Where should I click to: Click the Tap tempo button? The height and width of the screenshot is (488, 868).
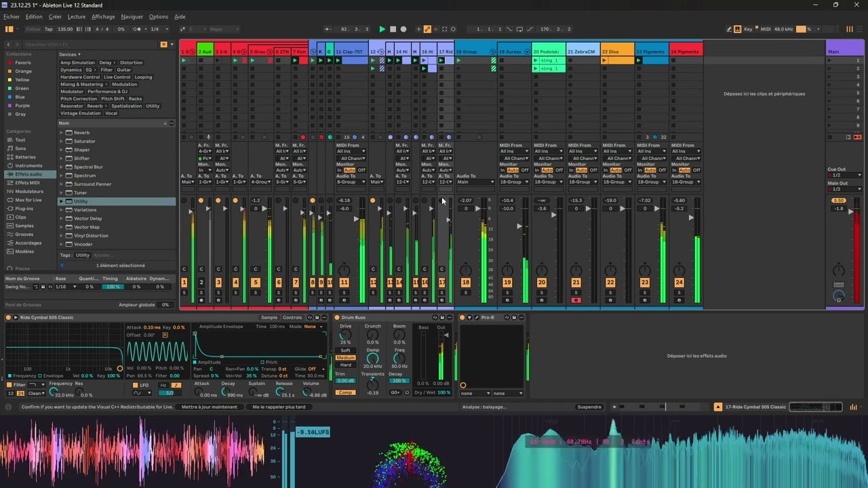(x=49, y=29)
